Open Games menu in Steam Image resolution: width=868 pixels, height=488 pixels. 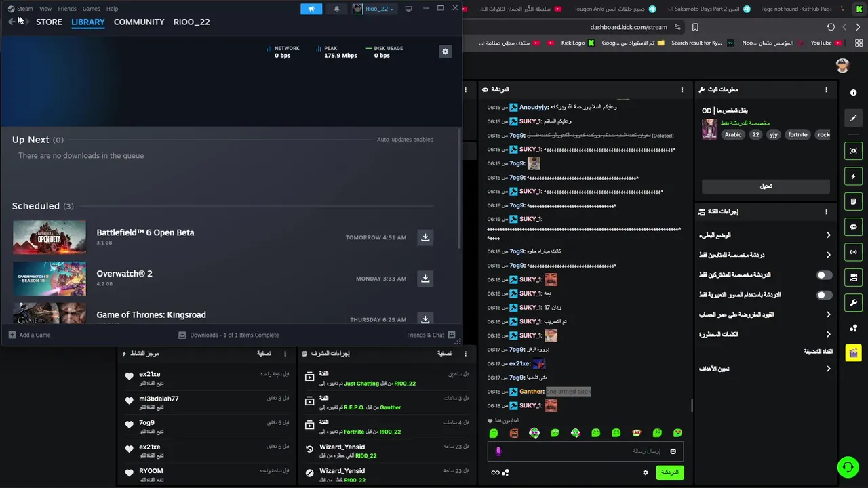[x=91, y=9]
